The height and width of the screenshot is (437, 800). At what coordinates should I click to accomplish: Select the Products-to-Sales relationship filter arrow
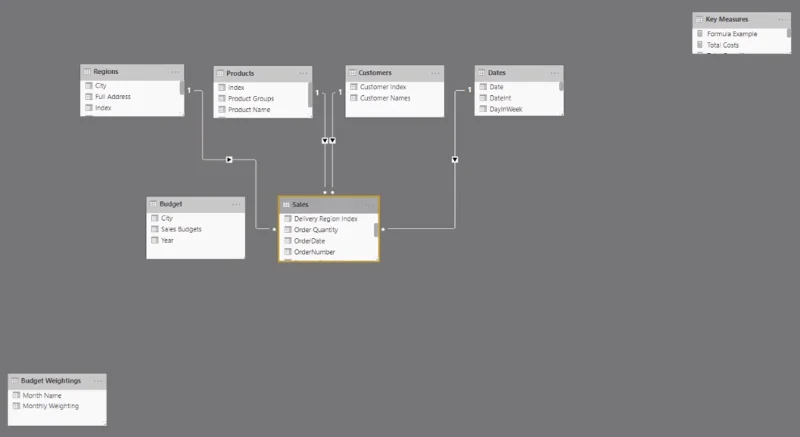(325, 140)
